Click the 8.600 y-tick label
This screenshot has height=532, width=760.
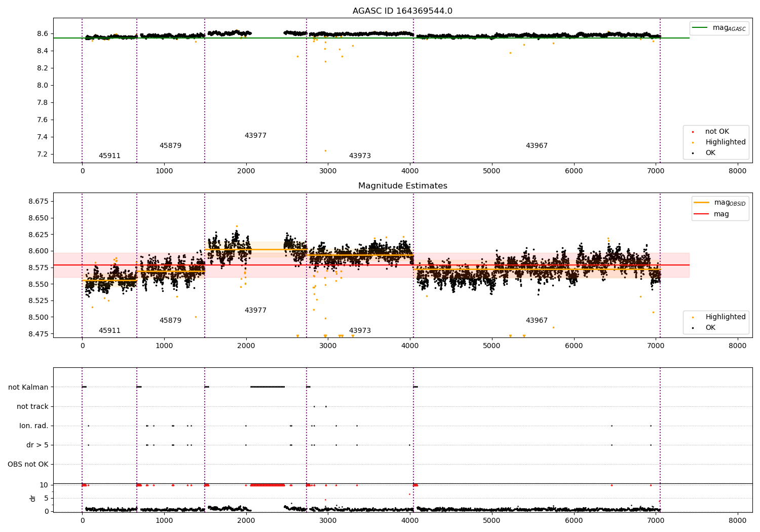(x=39, y=251)
